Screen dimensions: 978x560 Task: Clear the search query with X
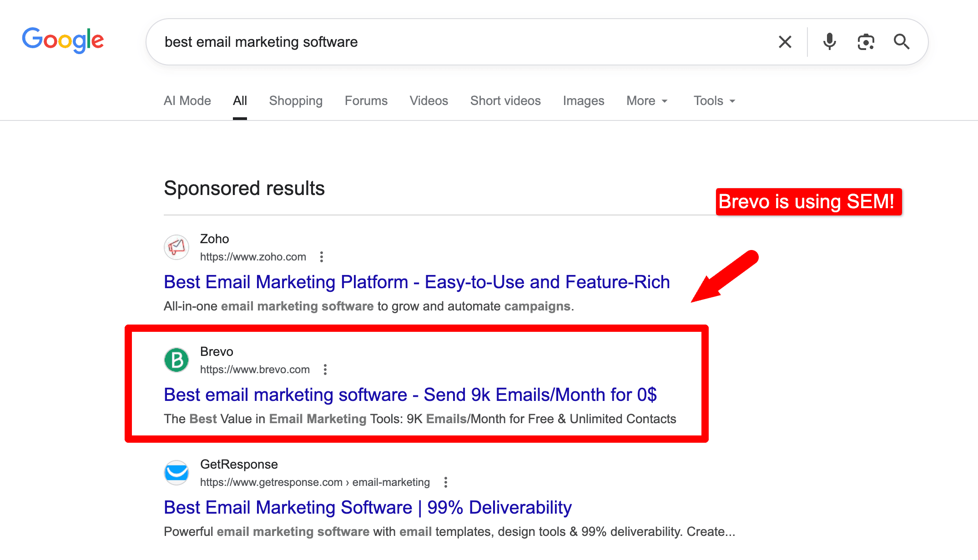[785, 42]
